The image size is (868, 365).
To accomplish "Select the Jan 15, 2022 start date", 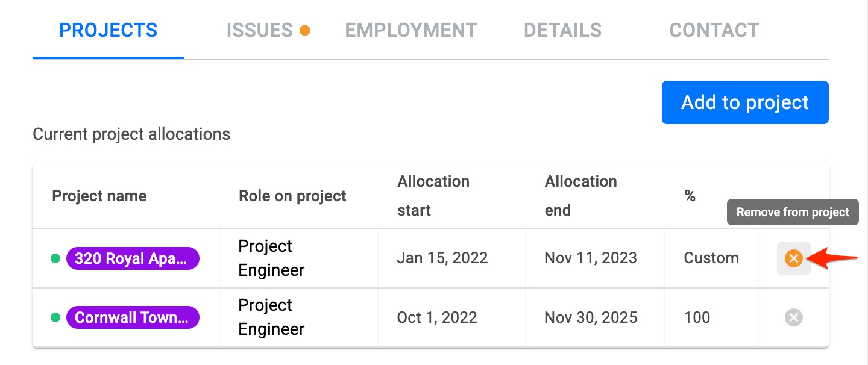I will point(442,258).
